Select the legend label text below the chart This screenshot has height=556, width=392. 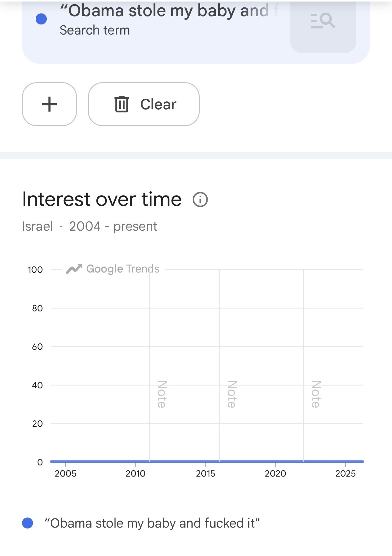(152, 523)
